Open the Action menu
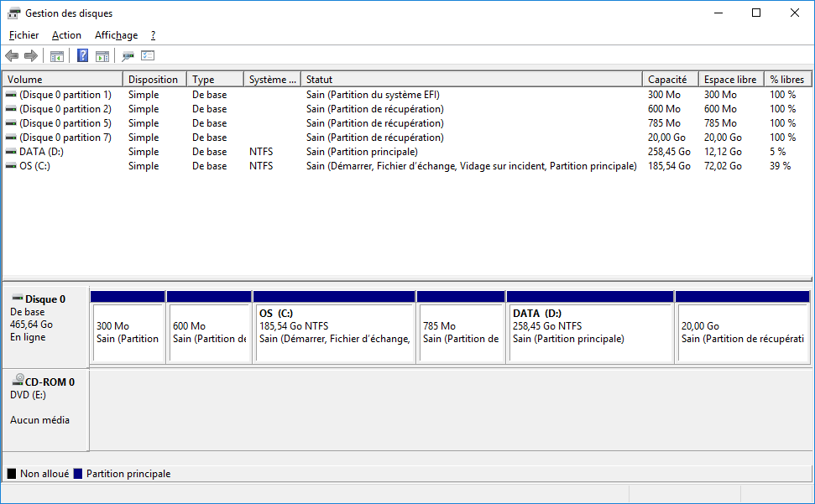Screen dimensions: 815x504 66,35
